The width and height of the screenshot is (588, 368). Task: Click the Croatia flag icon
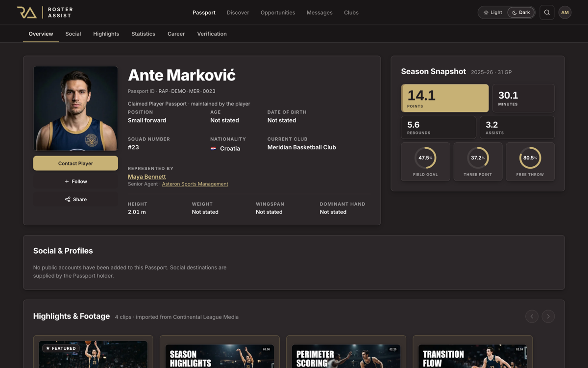point(213,149)
